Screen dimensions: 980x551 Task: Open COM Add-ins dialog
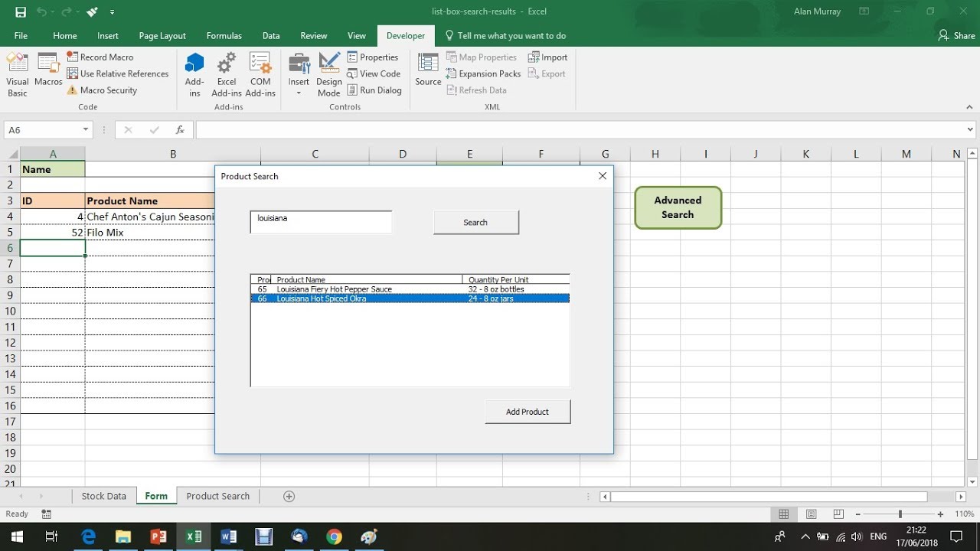pyautogui.click(x=260, y=75)
